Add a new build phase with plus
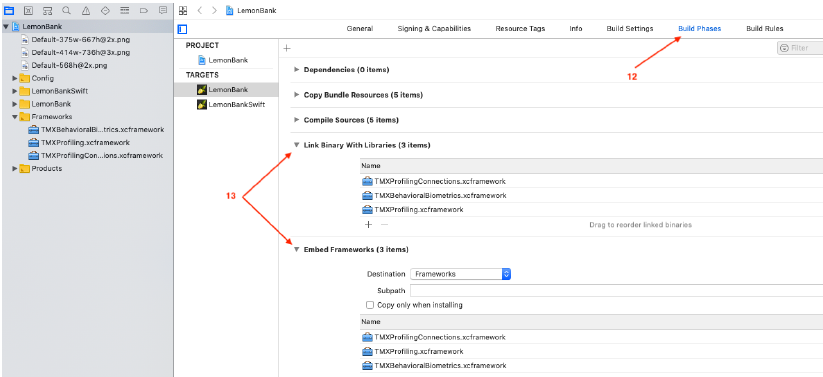823x377 pixels. [287, 48]
